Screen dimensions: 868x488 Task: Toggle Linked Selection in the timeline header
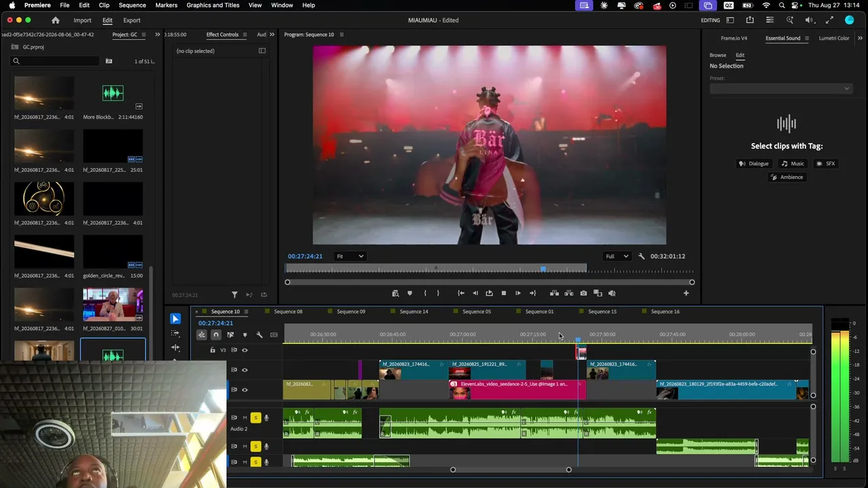pos(230,335)
